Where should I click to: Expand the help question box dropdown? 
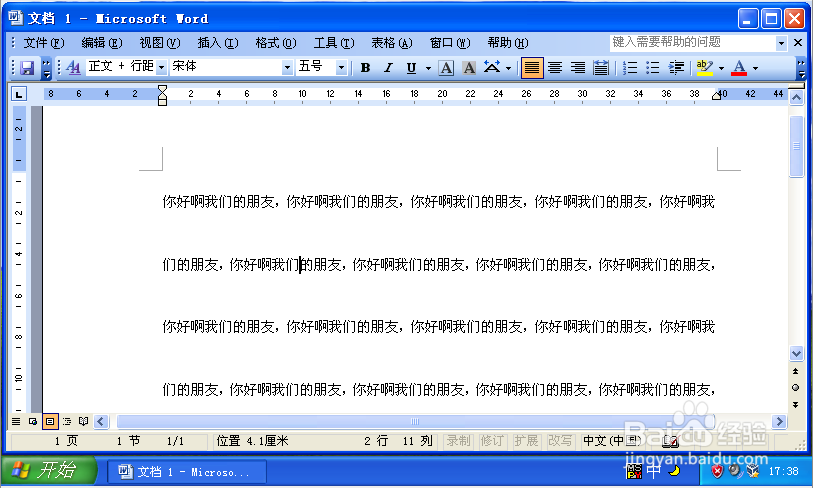781,43
